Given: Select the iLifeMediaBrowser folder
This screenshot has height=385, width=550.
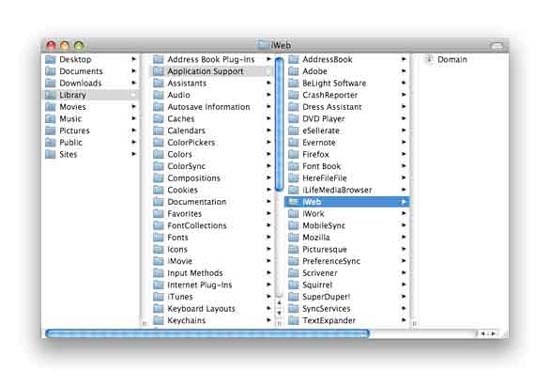Looking at the screenshot, I should 347,190.
